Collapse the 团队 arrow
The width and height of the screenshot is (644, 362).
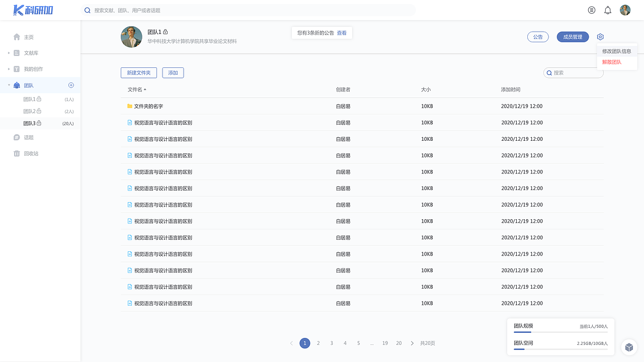tap(9, 85)
